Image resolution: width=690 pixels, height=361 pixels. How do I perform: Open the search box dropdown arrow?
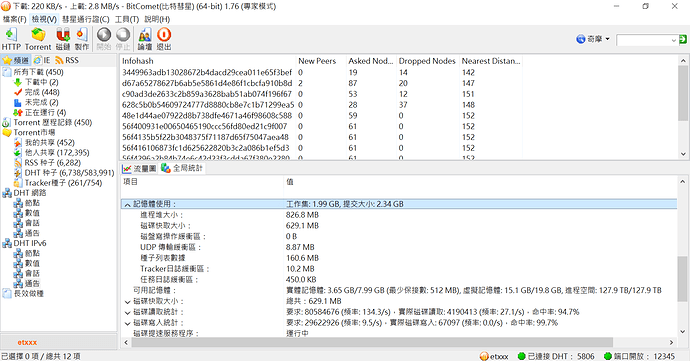coord(673,41)
